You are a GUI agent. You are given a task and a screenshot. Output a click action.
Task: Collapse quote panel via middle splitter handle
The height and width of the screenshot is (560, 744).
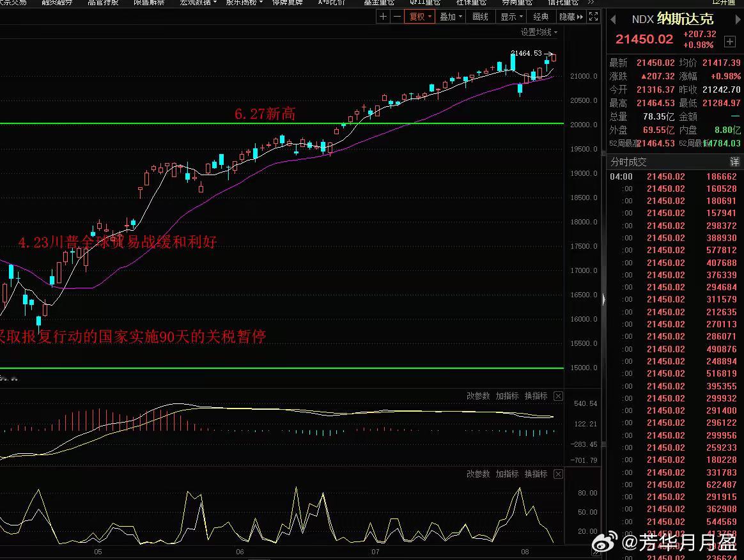coord(603,299)
